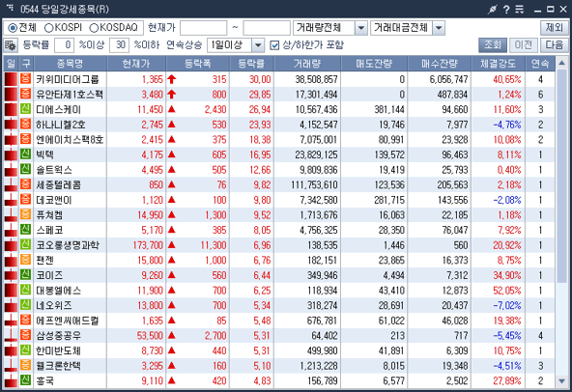
Task: Open the filter settings gear icon
Action: point(11,45)
